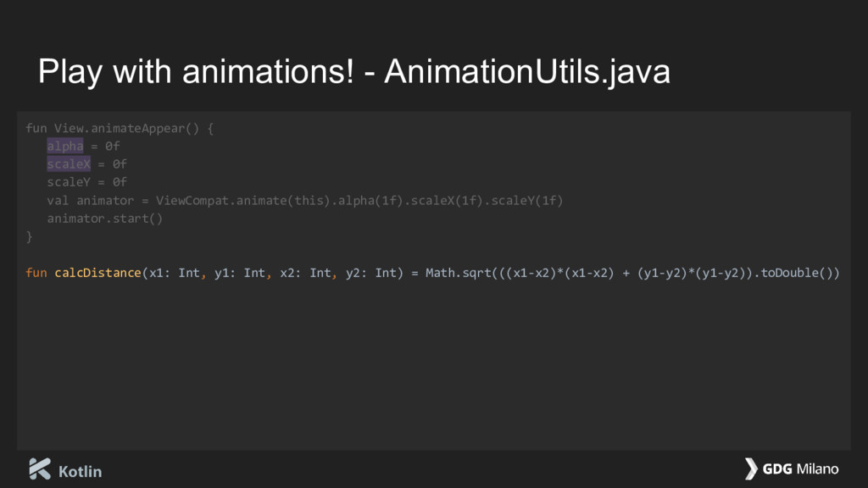Click the animator.start() call
Screen dimensions: 868x488
104,219
